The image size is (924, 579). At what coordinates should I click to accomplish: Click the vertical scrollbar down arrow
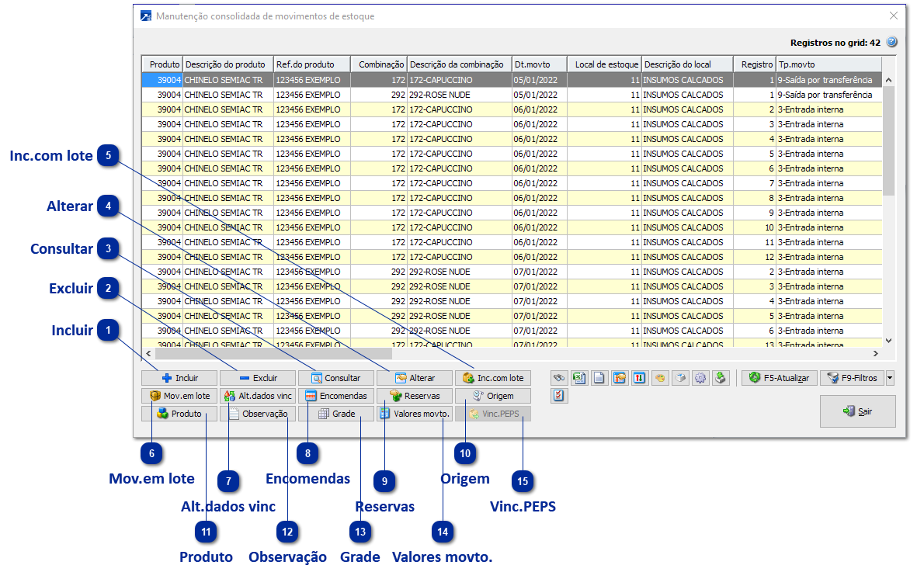tap(888, 340)
